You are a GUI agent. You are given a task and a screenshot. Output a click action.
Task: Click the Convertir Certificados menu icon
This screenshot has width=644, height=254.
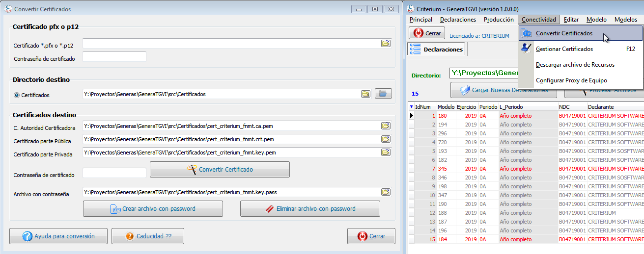[x=527, y=33]
